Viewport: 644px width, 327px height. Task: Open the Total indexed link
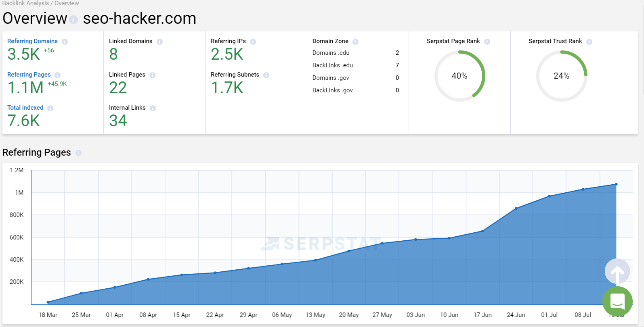[x=25, y=108]
